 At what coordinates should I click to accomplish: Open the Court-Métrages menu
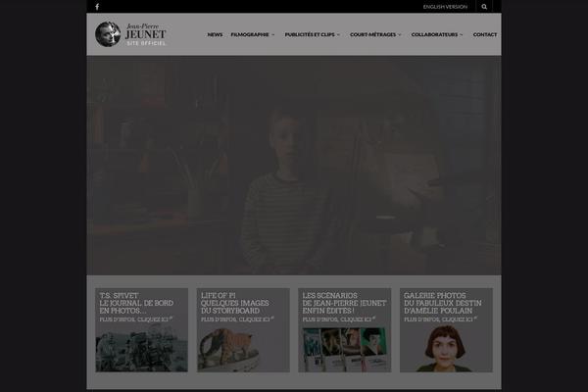[x=372, y=34]
